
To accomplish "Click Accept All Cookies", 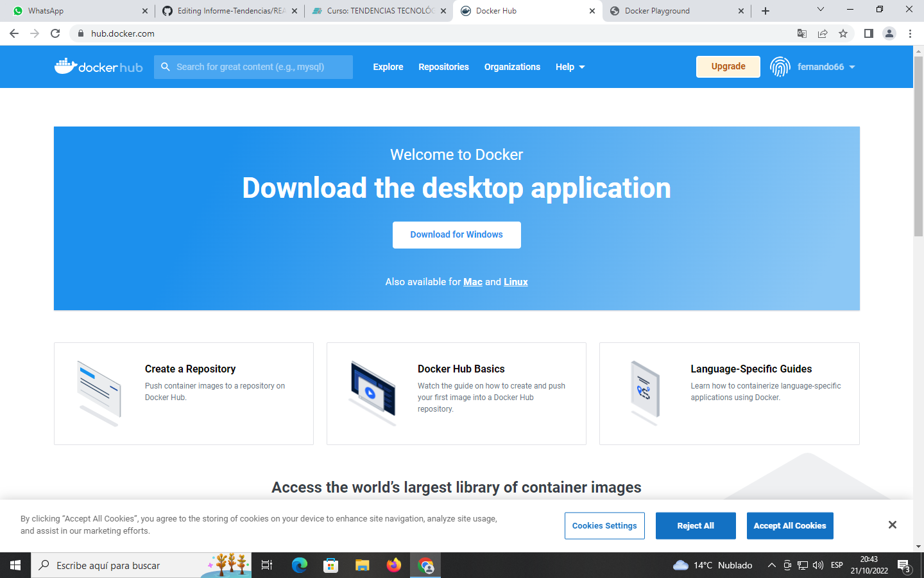I will pos(790,525).
